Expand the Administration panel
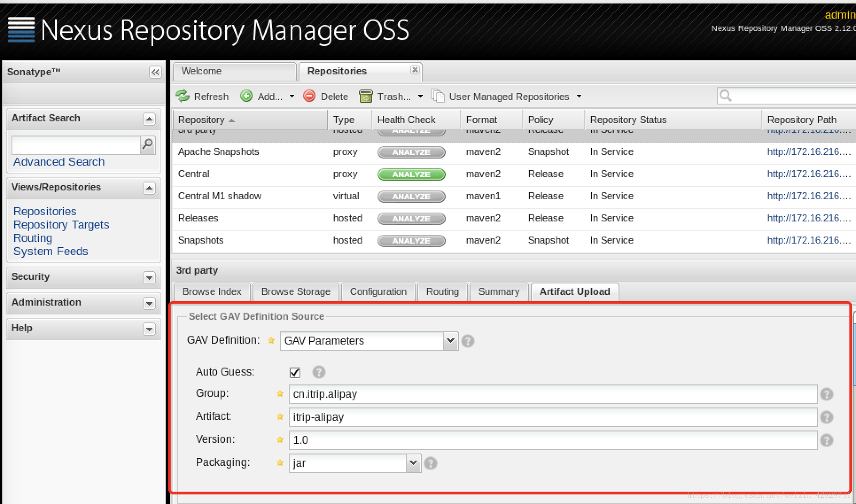This screenshot has height=504, width=856. 149,303
